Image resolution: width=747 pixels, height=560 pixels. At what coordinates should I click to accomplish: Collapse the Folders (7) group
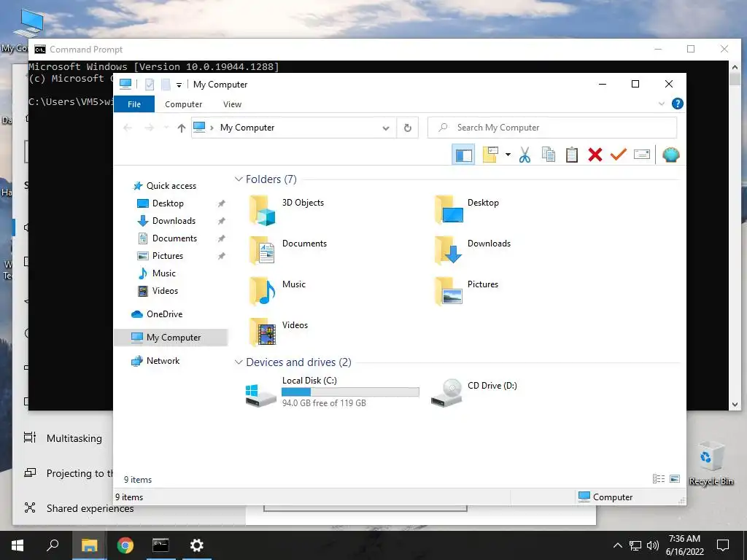(239, 179)
